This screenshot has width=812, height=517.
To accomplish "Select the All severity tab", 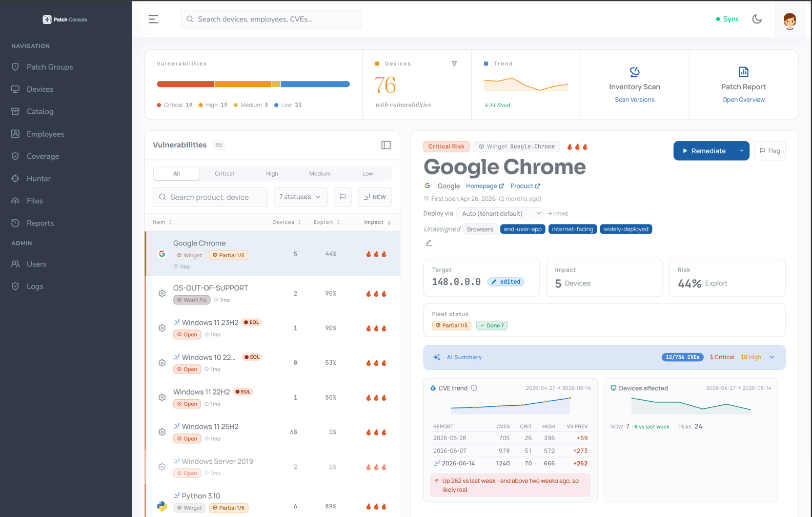I will pos(176,174).
